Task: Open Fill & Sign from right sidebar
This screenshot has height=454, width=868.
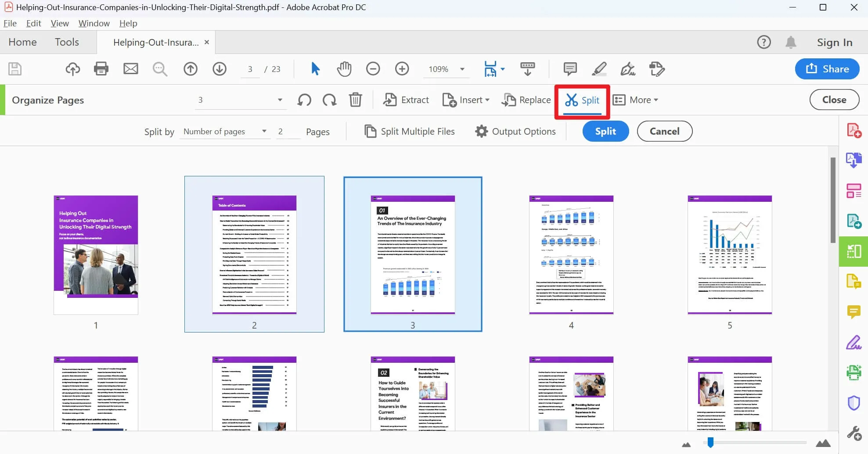Action: click(x=854, y=343)
